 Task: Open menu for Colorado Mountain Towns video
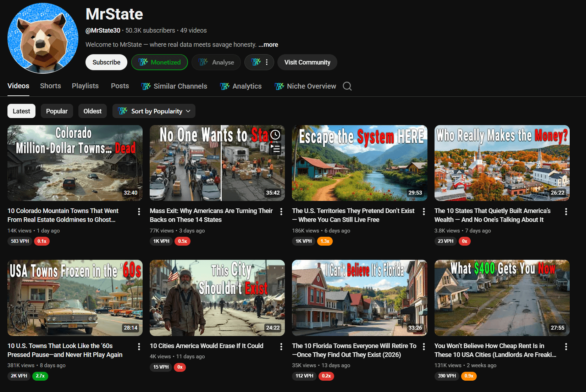point(139,212)
